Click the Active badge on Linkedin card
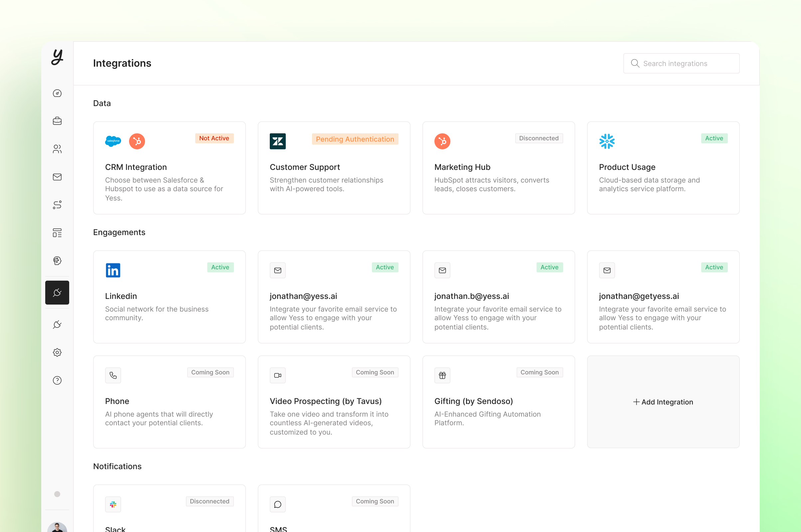The height and width of the screenshot is (532, 801). pos(220,267)
